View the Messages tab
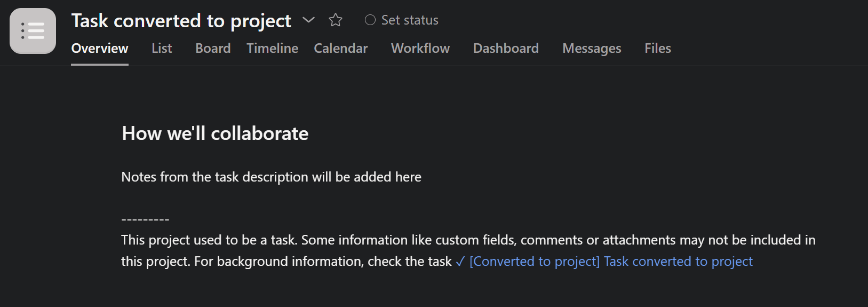868x307 pixels. (x=592, y=48)
